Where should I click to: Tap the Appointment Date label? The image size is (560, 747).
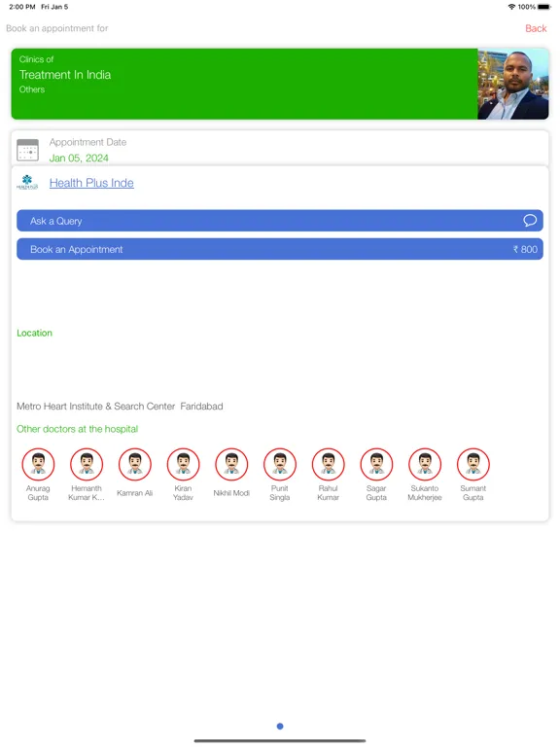point(87,142)
